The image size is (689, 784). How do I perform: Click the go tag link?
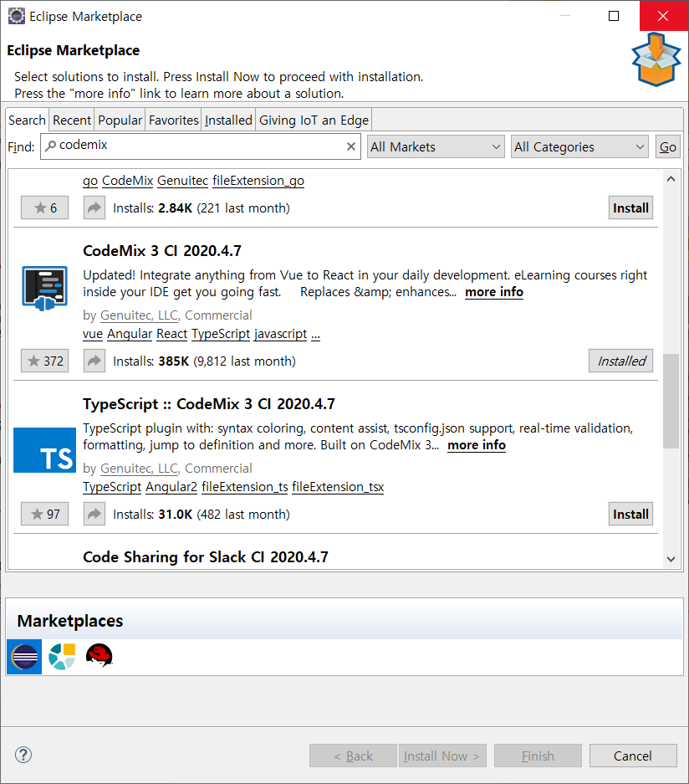coord(90,181)
